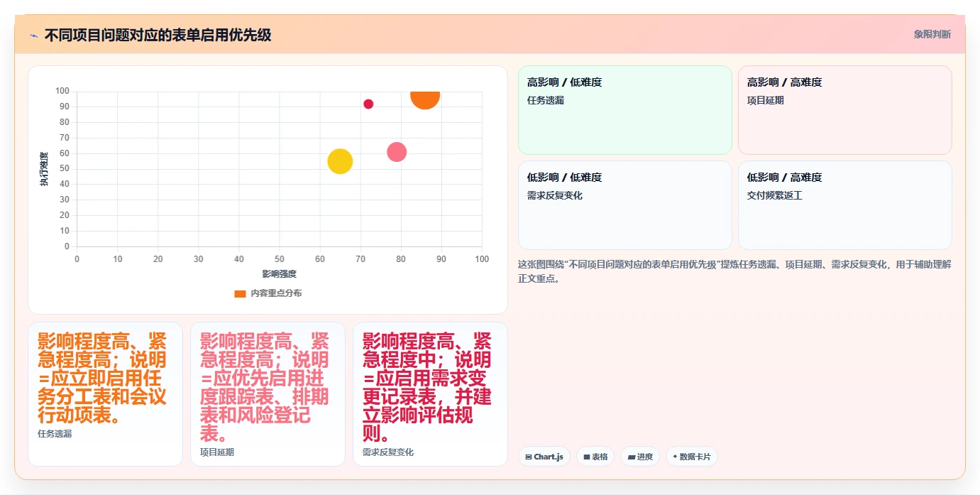Viewport: 980px width, 495px height.
Task: Open the 高影响 / 高难度 quadrant card
Action: 844,110
